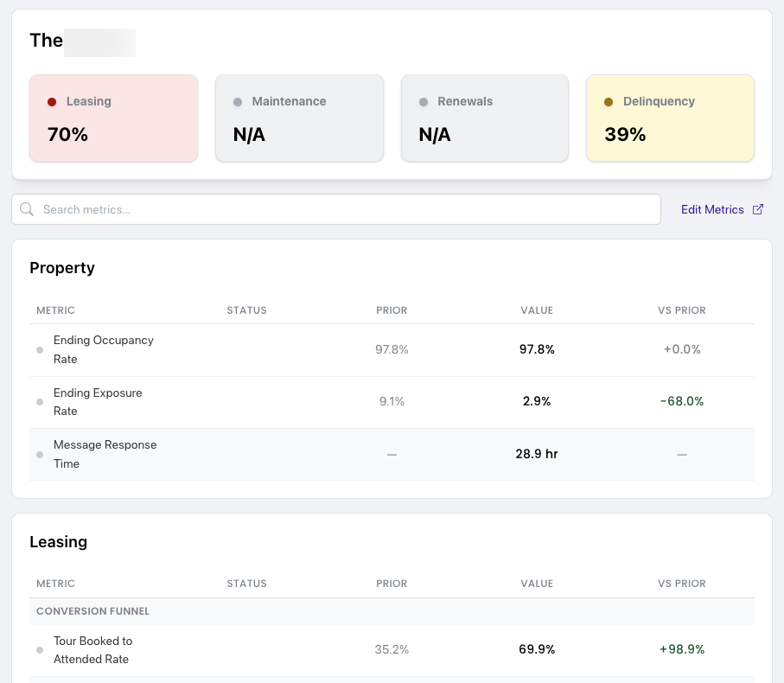The height and width of the screenshot is (683, 784).
Task: Click the status dot beside Ending Exposure Rate
Action: pyautogui.click(x=40, y=402)
